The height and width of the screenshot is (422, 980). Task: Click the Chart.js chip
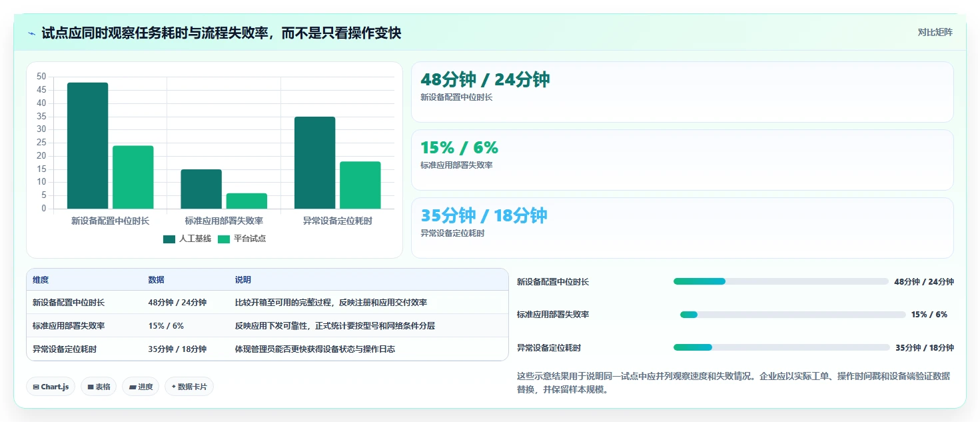(x=51, y=387)
